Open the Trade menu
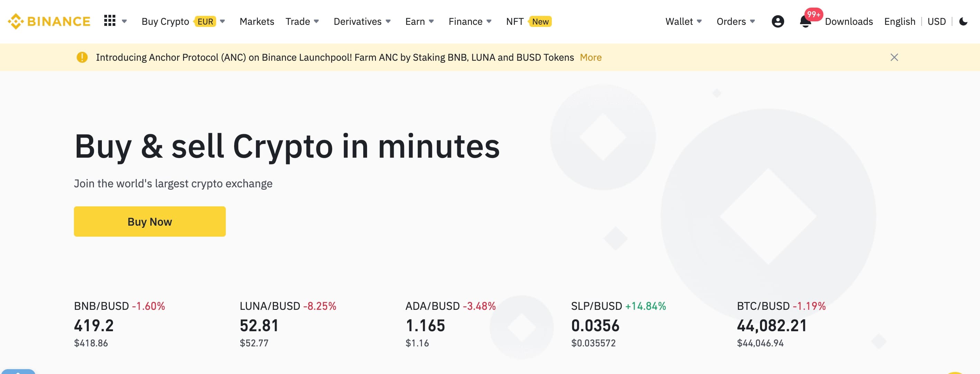This screenshot has width=980, height=374. [x=298, y=21]
